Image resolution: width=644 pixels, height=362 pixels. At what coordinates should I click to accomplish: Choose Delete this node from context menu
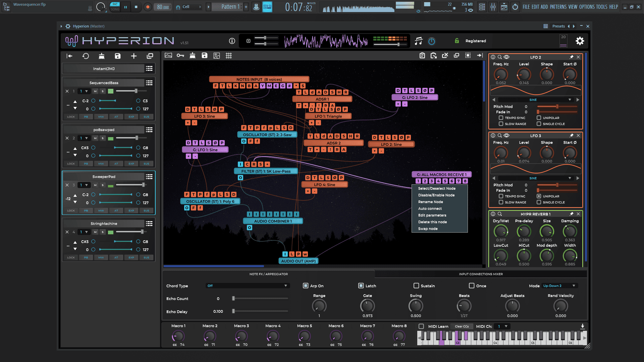[x=432, y=222]
